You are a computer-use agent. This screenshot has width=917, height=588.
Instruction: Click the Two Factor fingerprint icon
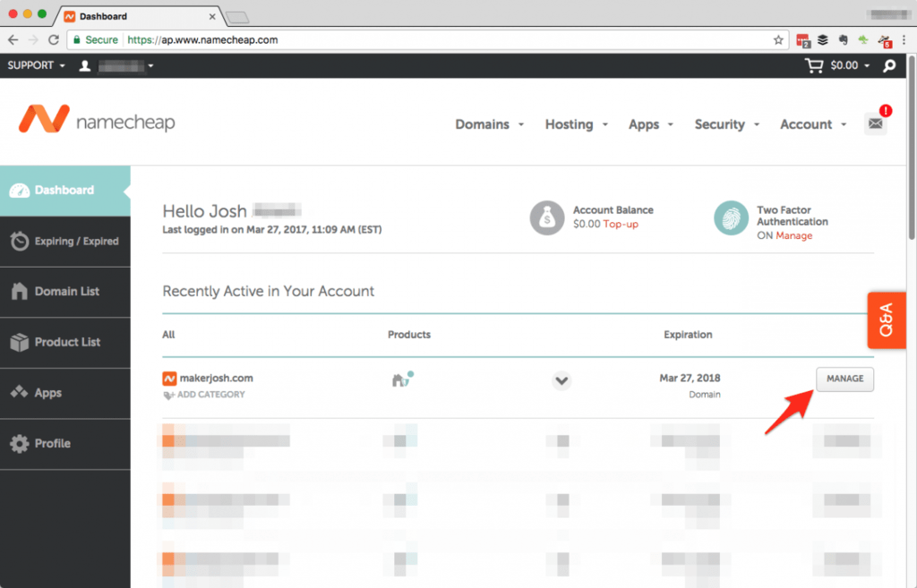731,217
